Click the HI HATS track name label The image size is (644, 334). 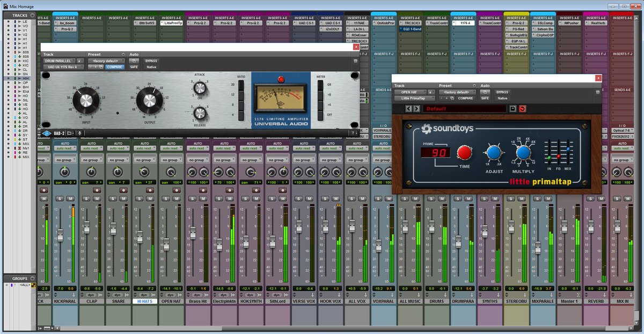tap(144, 301)
